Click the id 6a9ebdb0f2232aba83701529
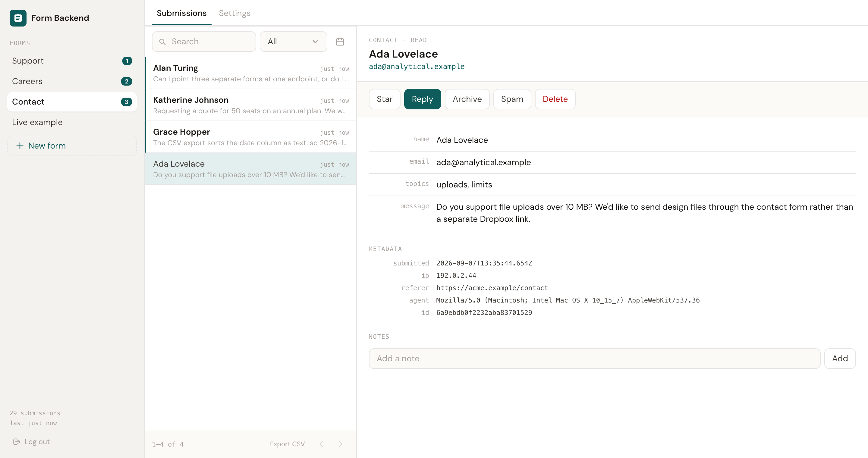 [x=484, y=312]
